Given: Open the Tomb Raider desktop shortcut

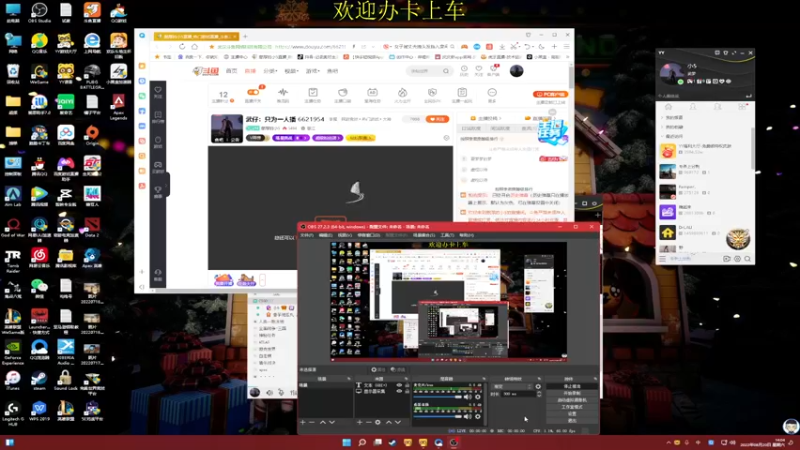Looking at the screenshot, I should 13,259.
